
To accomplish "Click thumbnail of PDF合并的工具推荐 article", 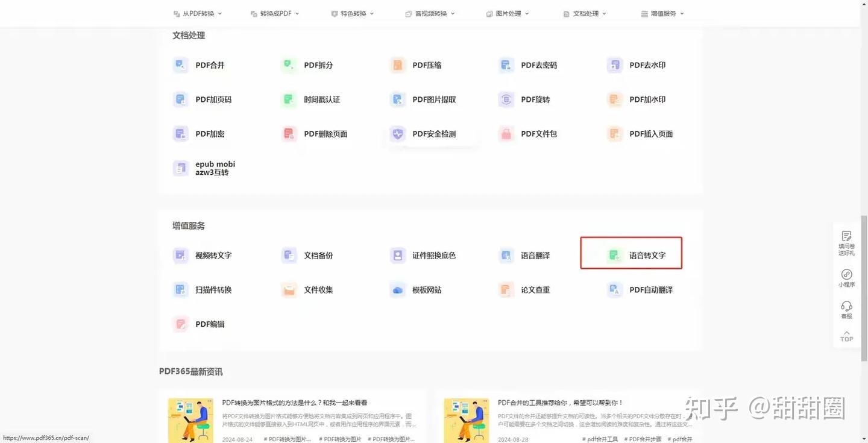I will pos(467,420).
